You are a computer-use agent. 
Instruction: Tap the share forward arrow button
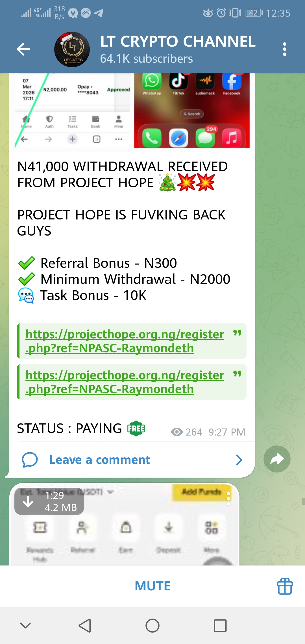tap(277, 459)
